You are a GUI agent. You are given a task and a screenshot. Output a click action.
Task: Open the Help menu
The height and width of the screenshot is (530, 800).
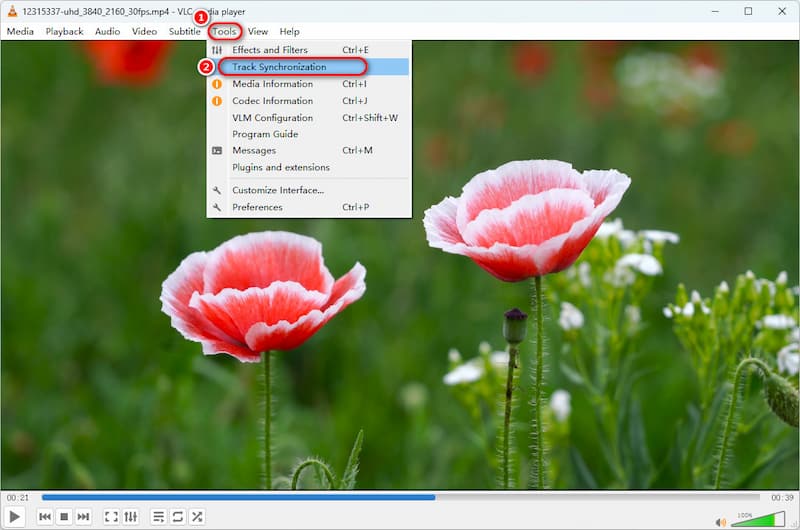[x=289, y=32]
